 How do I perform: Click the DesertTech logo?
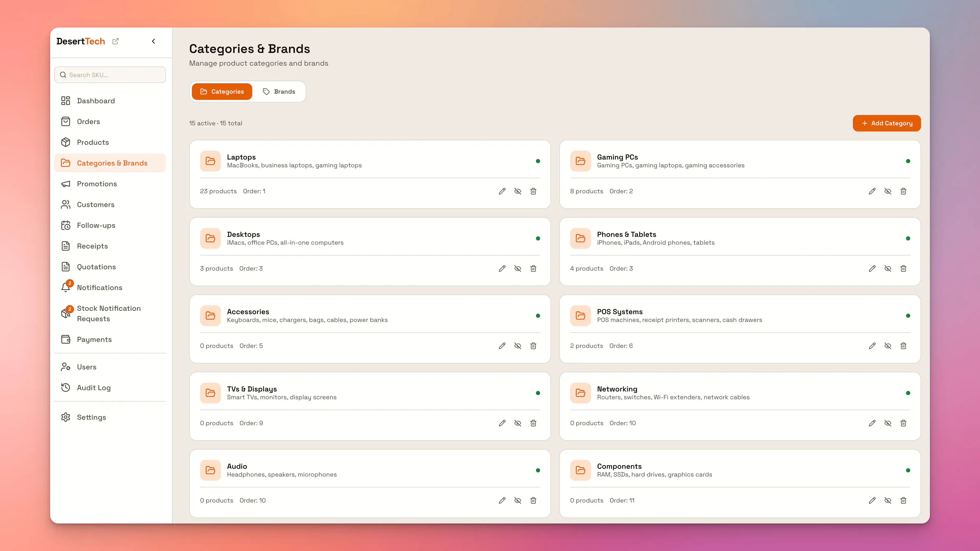(81, 41)
